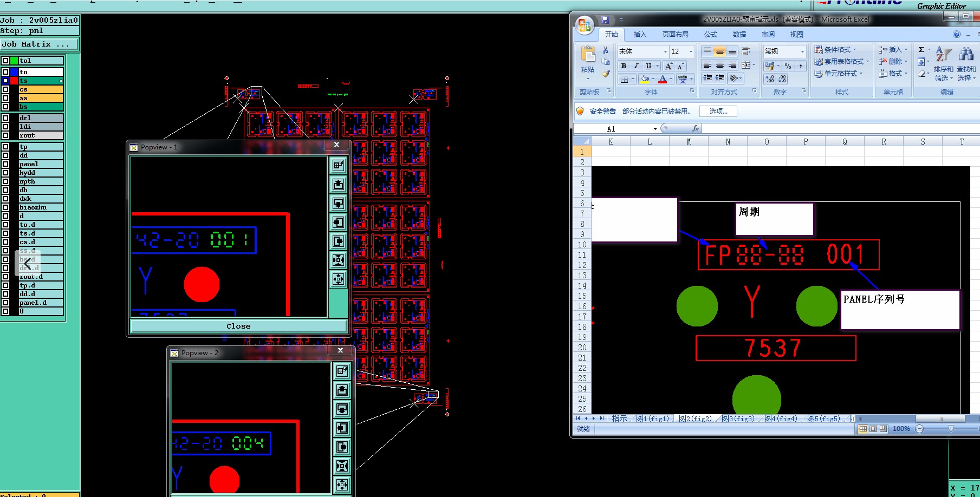
Task: Click the Increase Decimal icon
Action: (770, 79)
